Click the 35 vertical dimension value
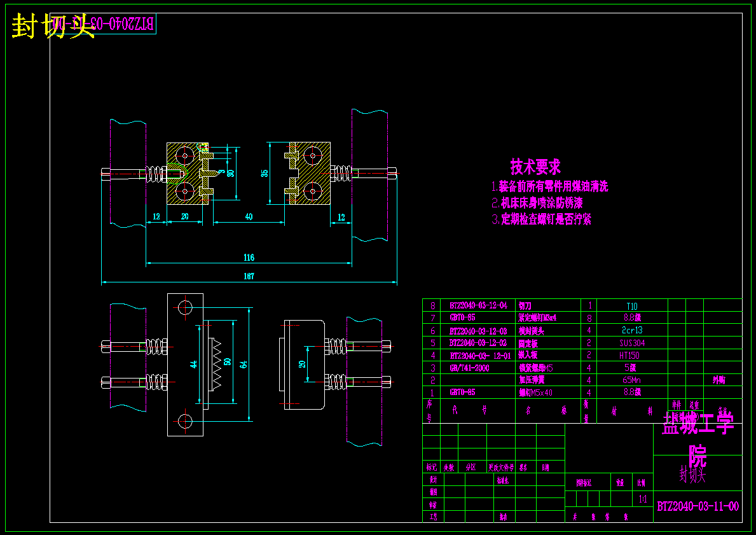756x535 pixels. click(265, 173)
